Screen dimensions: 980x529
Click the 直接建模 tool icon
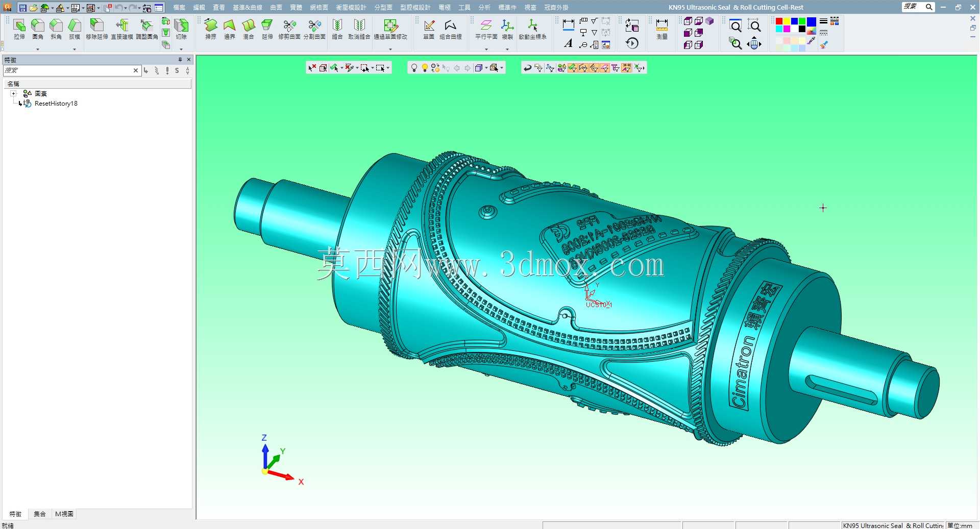[122, 25]
